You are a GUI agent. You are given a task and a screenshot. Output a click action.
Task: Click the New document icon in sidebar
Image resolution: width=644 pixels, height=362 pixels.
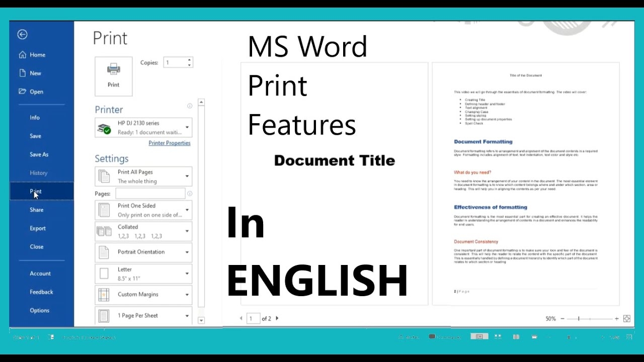pos(22,73)
